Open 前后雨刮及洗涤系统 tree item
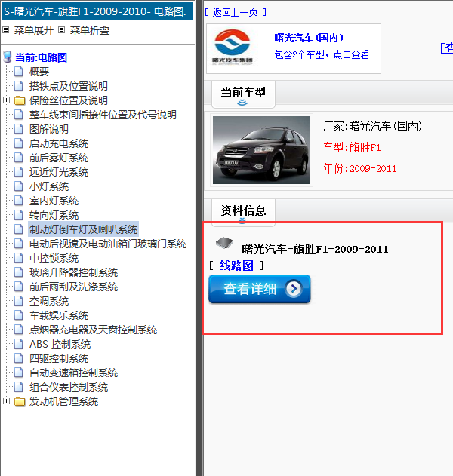The height and width of the screenshot is (476, 453). (x=73, y=287)
